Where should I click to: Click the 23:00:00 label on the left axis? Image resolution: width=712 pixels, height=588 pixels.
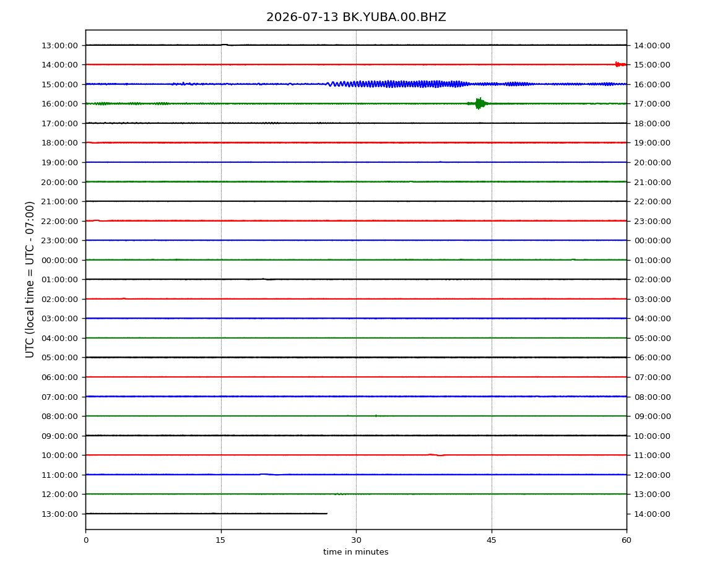point(59,241)
